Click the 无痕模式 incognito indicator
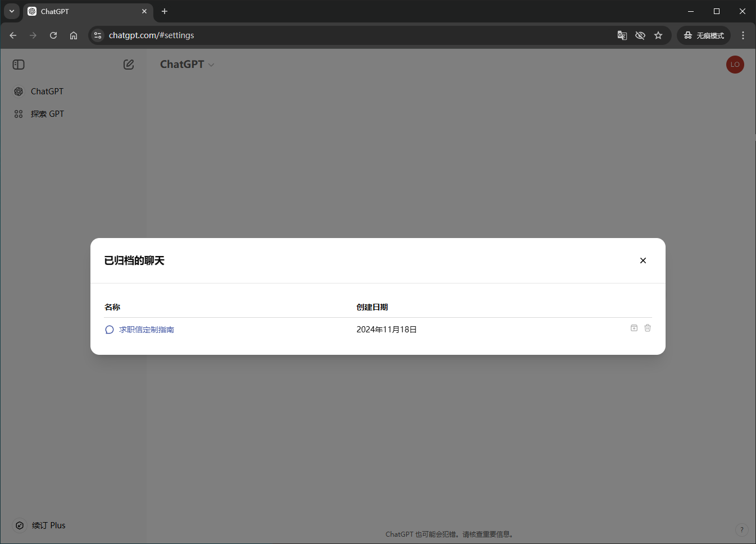Screen dimensions: 756x544 pos(704,35)
